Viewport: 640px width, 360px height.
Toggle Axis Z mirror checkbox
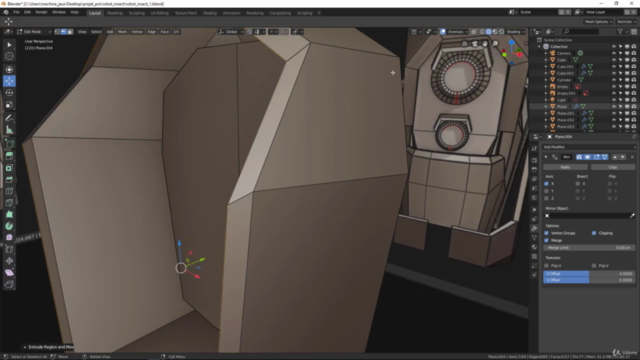547,198
